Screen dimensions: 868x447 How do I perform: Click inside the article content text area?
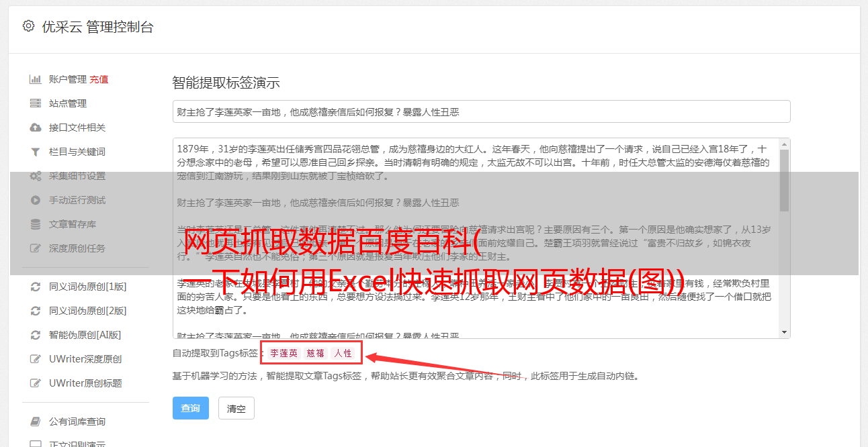coord(476,238)
